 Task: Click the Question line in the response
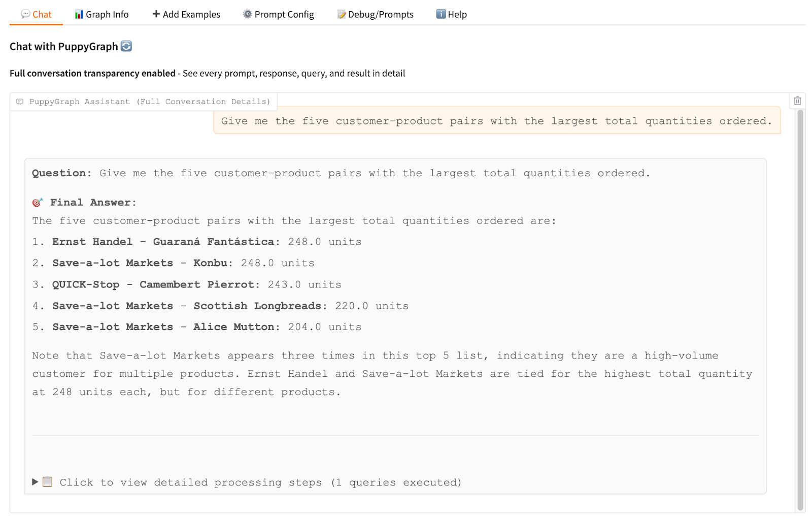tap(341, 173)
